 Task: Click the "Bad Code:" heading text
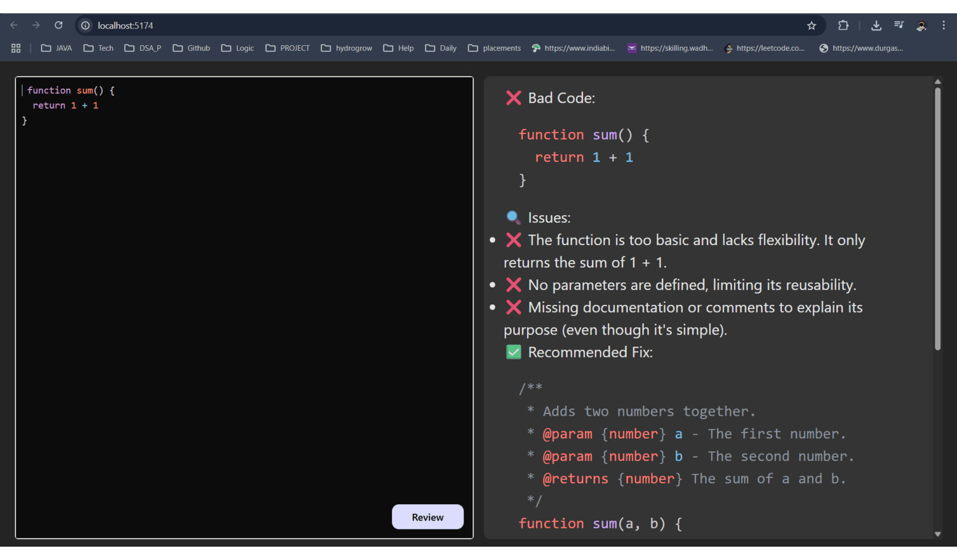(x=561, y=98)
